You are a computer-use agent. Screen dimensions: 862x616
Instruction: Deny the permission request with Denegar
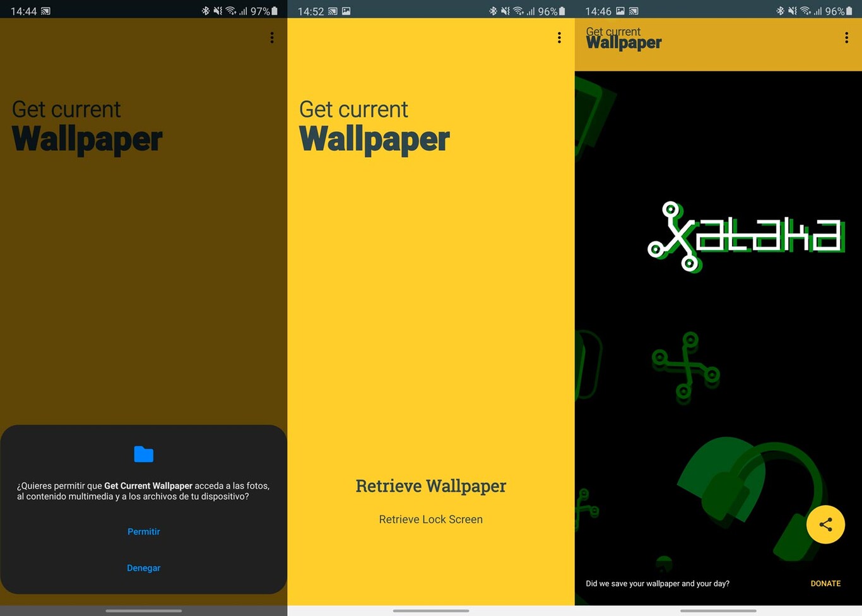pyautogui.click(x=143, y=567)
